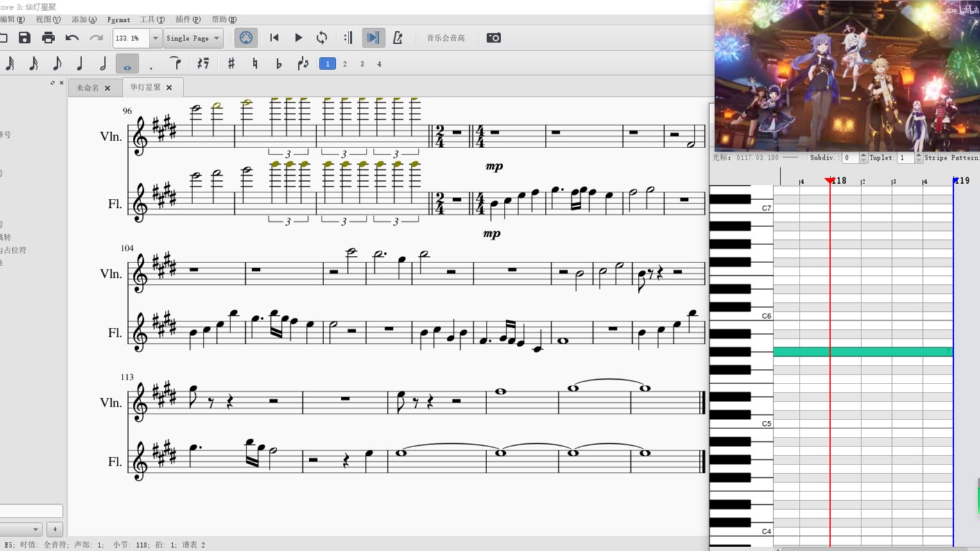Insert rest using rest icon

[203, 64]
